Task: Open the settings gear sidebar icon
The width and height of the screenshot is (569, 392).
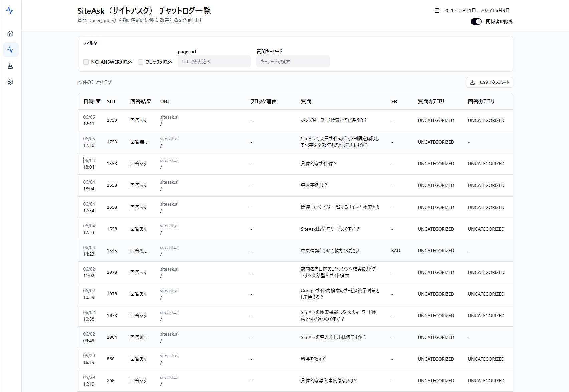Action: click(x=10, y=82)
